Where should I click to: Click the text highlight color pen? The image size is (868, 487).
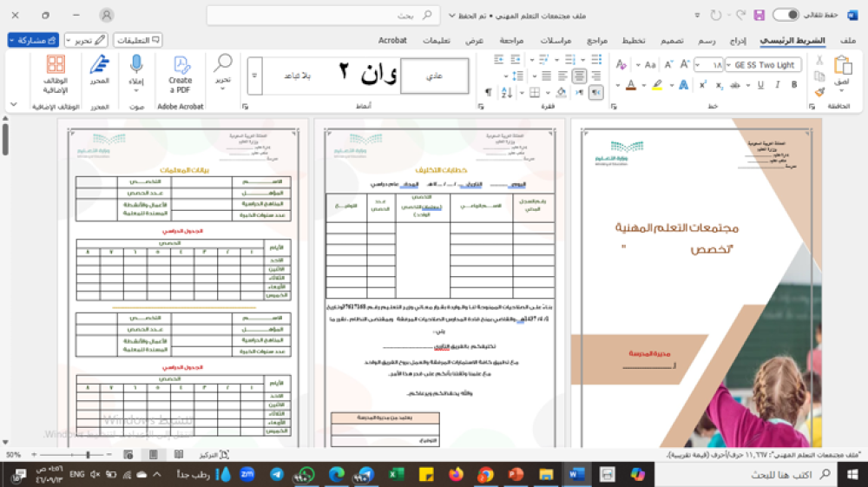pos(658,85)
